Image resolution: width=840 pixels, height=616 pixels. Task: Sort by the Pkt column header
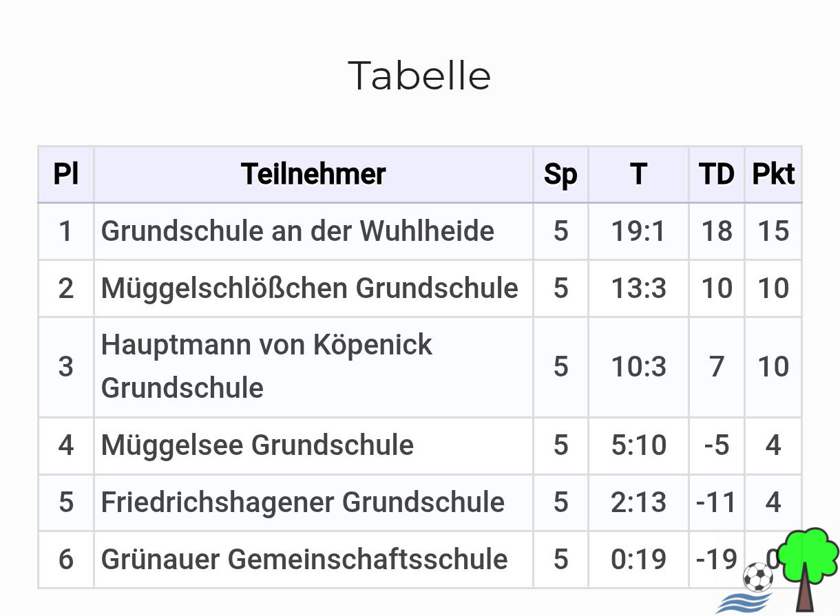point(773,175)
